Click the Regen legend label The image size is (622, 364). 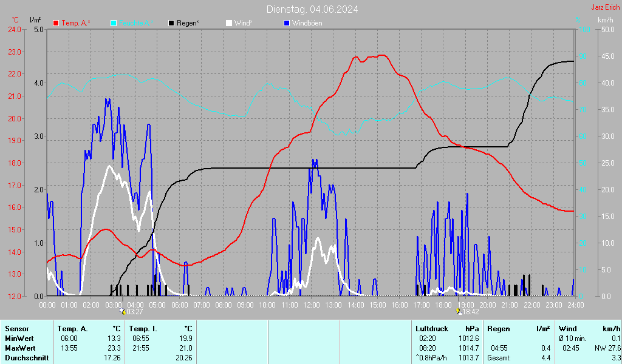(x=188, y=23)
